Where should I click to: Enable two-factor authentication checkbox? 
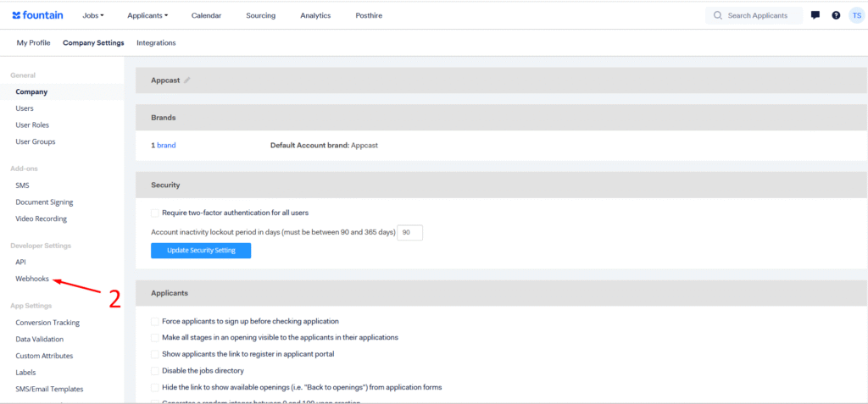point(154,213)
